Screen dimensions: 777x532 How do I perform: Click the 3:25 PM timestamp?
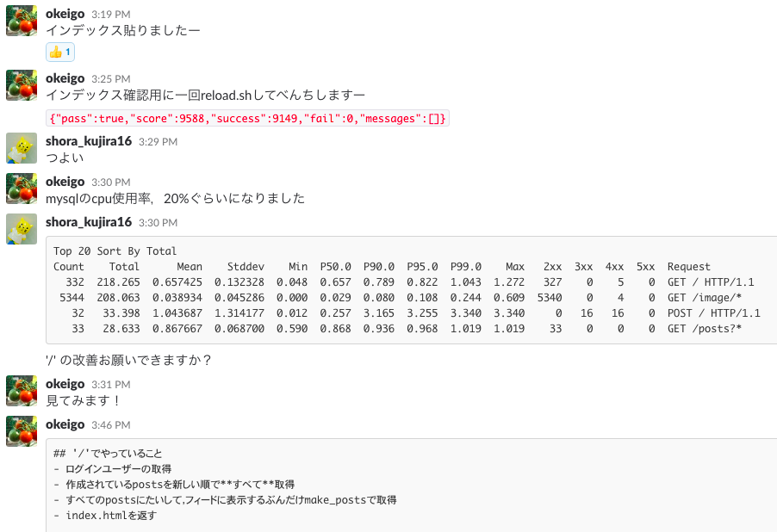[111, 78]
